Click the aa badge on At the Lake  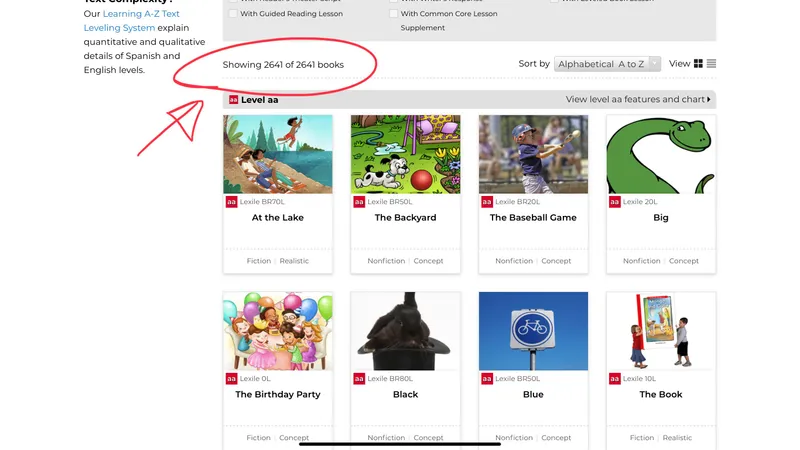(231, 202)
